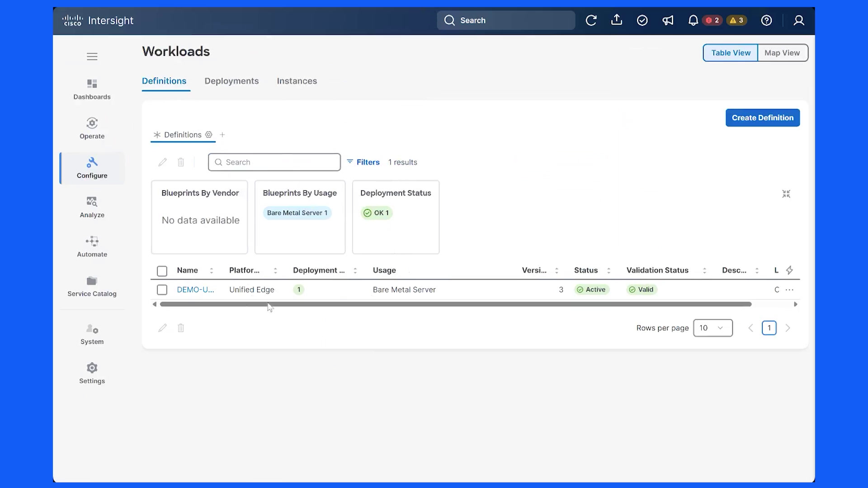The height and width of the screenshot is (488, 868).
Task: Open the announcements megaphone icon
Action: click(x=668, y=20)
